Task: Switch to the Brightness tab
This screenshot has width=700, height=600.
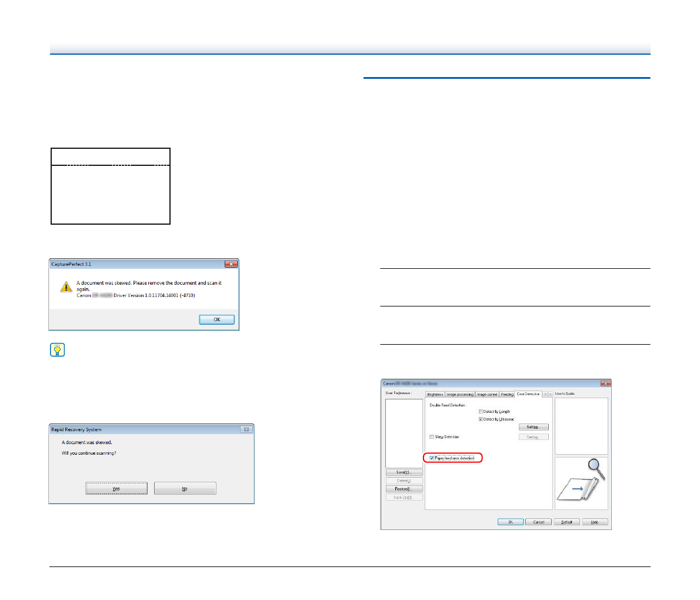Action: (435, 394)
